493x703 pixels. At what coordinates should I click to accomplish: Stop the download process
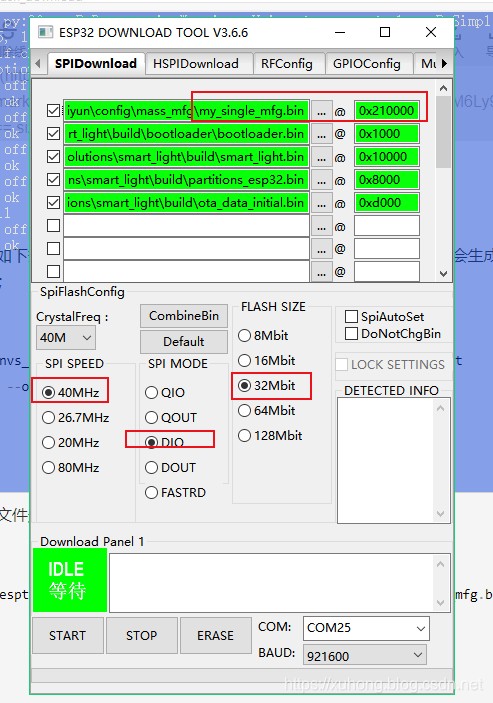pyautogui.click(x=142, y=635)
